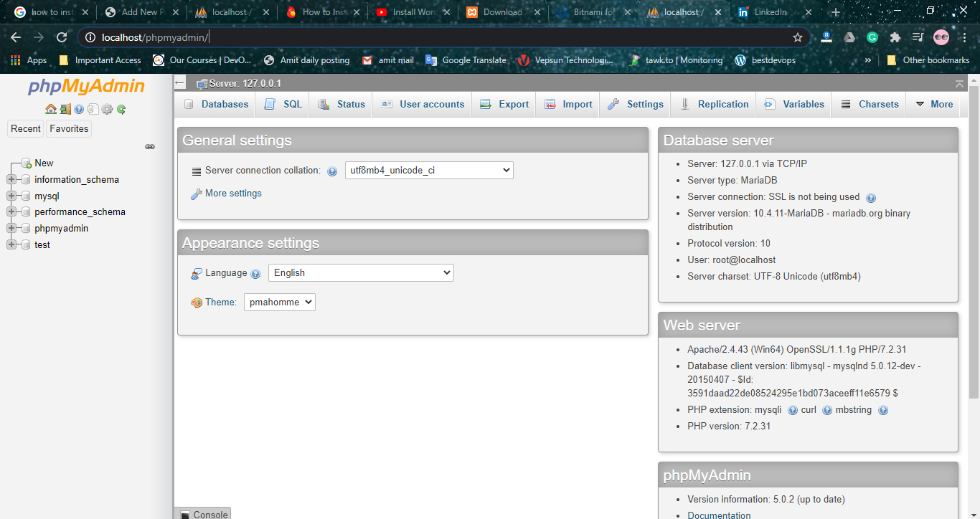Image resolution: width=980 pixels, height=519 pixels.
Task: Click the chain link icon in navigation panel
Action: (150, 146)
